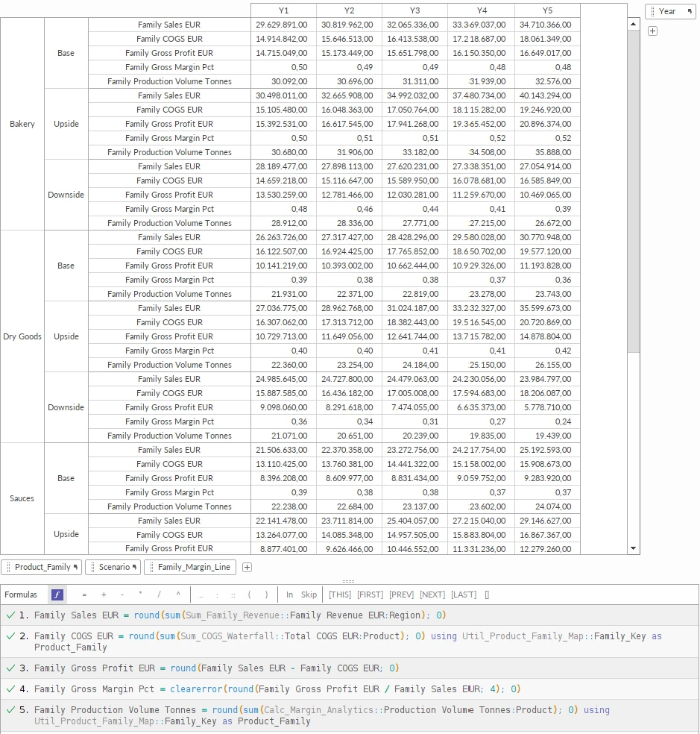Insert the [PREV] reference

[402, 595]
